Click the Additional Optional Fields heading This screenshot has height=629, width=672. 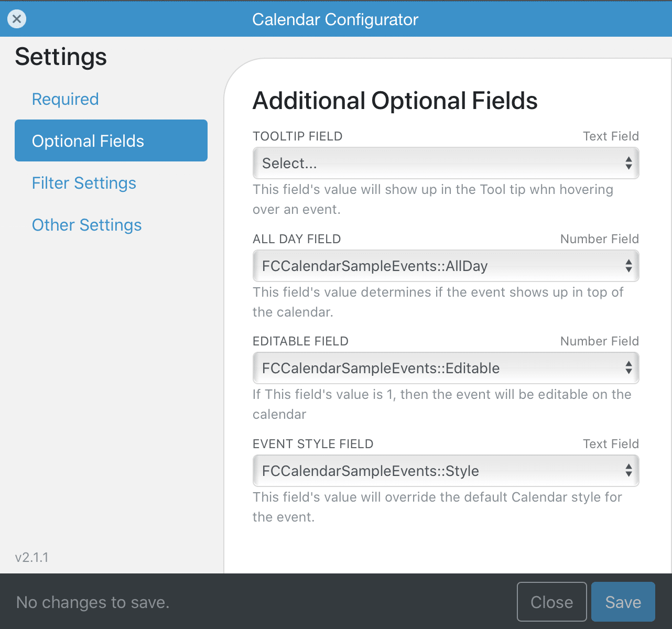click(395, 101)
